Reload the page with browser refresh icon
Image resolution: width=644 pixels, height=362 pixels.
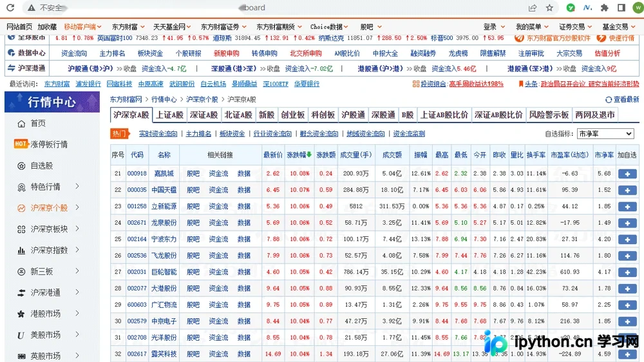10,7
